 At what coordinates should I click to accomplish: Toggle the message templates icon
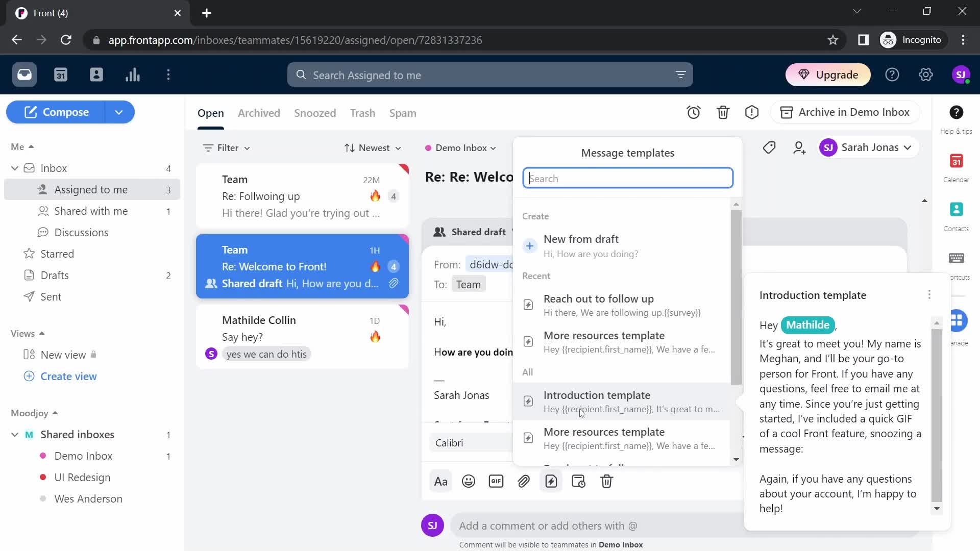pos(551,481)
